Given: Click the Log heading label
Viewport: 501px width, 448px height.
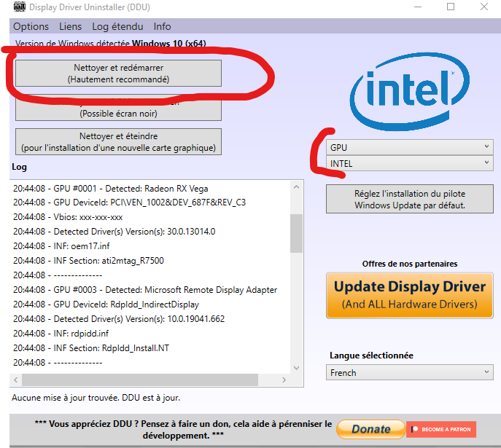Looking at the screenshot, I should (19, 167).
